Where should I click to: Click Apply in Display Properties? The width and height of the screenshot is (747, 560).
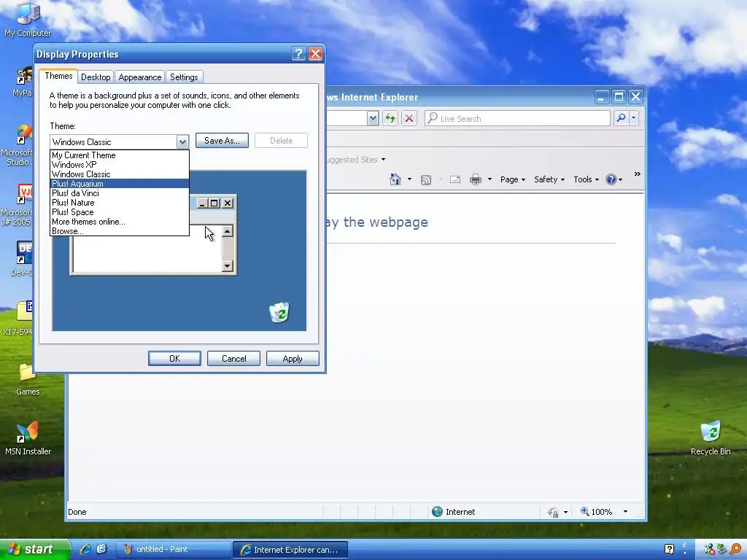pyautogui.click(x=293, y=359)
